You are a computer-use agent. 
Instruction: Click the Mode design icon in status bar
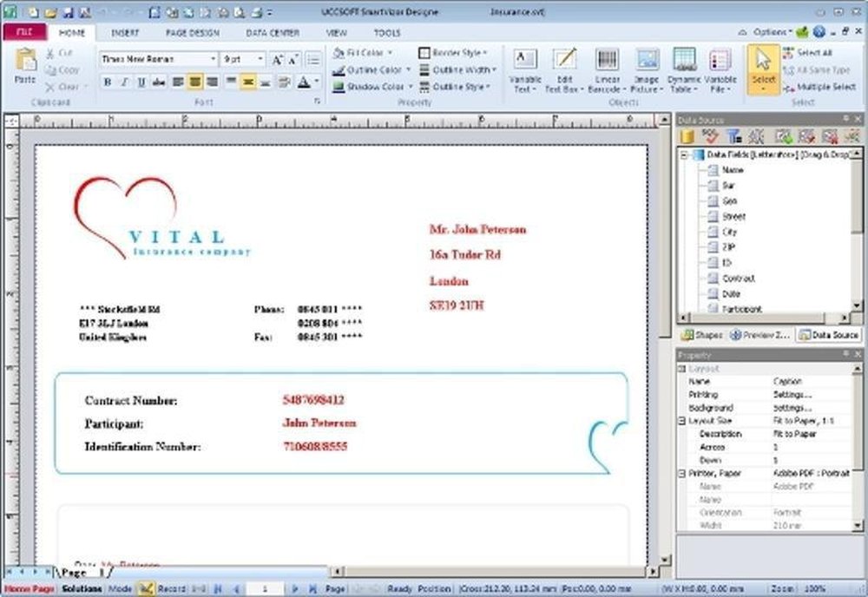146,588
